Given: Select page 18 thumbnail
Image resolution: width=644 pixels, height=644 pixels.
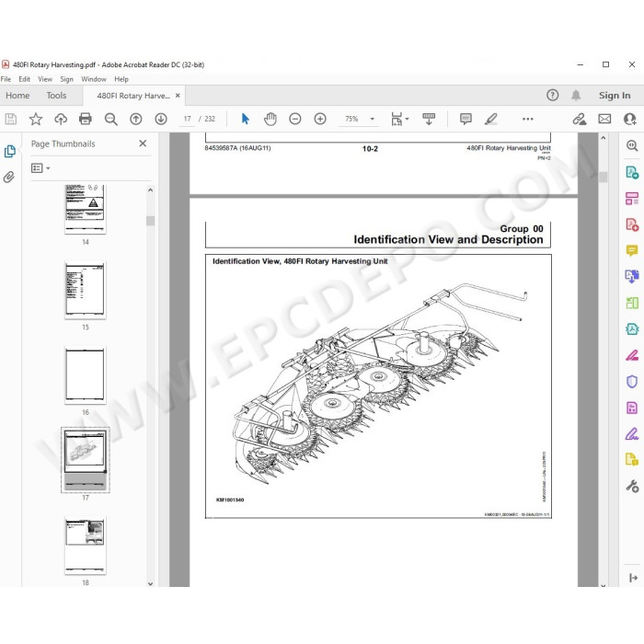Looking at the screenshot, I should click(86, 545).
